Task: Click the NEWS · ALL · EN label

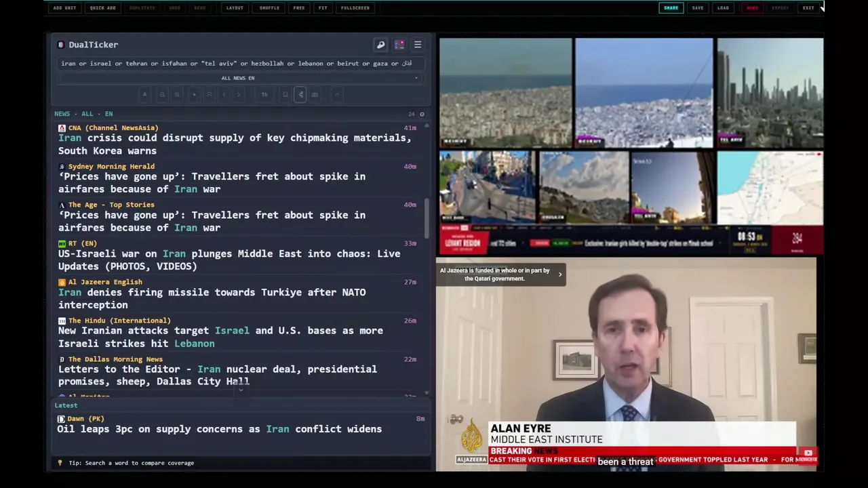Action: tap(83, 114)
